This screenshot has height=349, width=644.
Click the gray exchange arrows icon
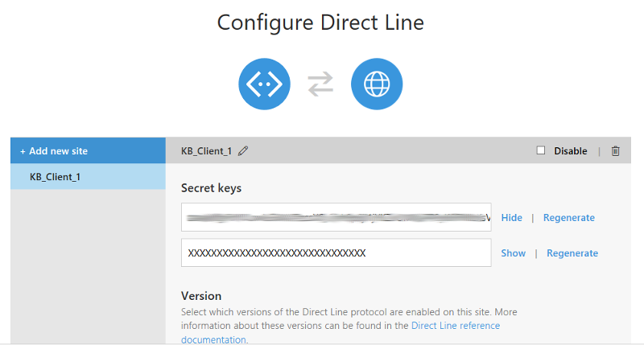click(x=320, y=84)
